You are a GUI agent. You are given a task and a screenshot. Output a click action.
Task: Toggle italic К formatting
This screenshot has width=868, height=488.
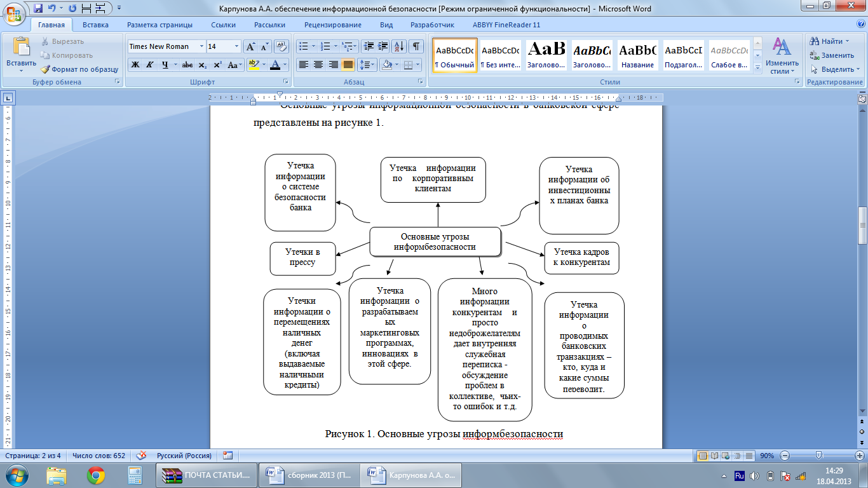[x=150, y=65]
